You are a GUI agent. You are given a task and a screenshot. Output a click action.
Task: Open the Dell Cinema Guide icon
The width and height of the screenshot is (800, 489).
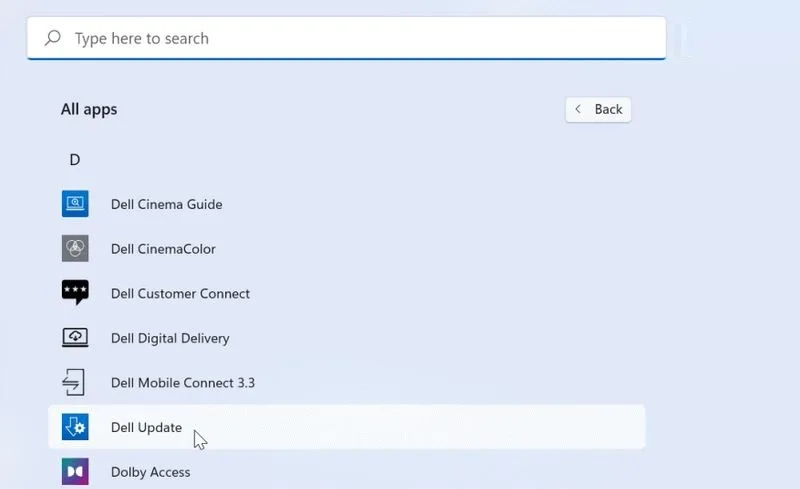[75, 204]
